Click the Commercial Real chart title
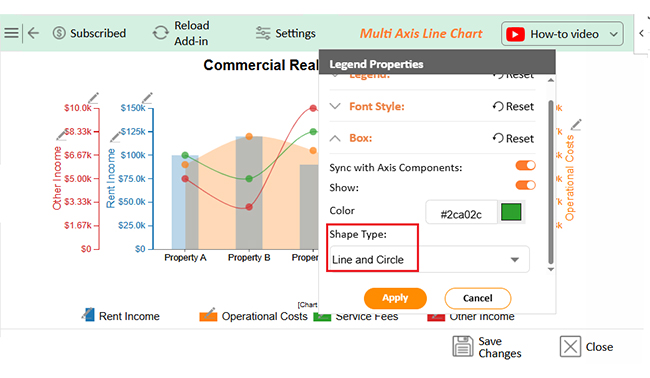 261,65
